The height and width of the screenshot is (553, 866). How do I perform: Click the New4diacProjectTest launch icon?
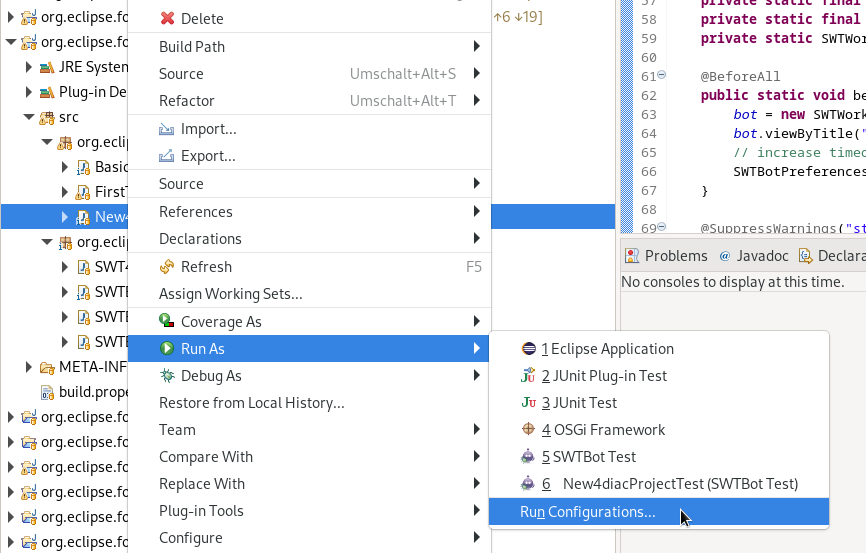coord(528,483)
